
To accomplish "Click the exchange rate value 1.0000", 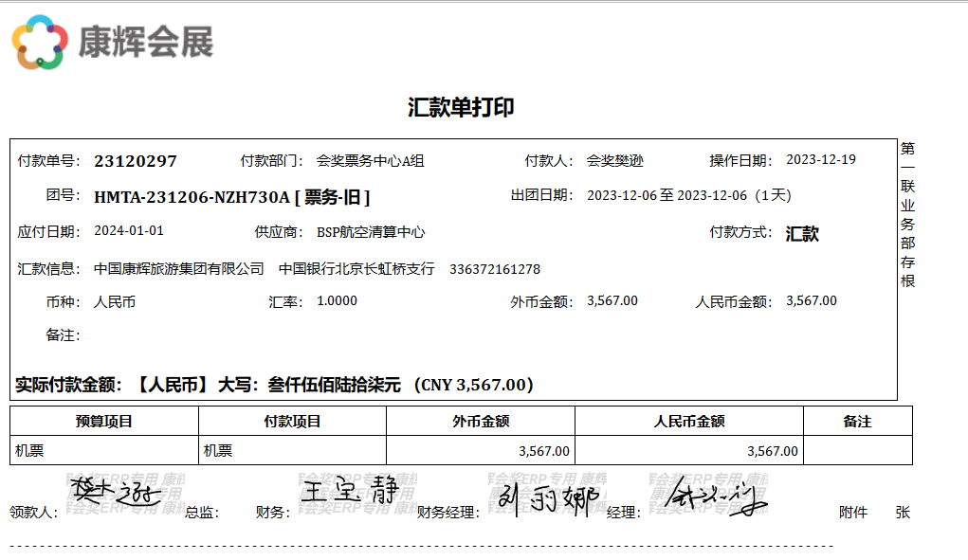I will point(337,301).
